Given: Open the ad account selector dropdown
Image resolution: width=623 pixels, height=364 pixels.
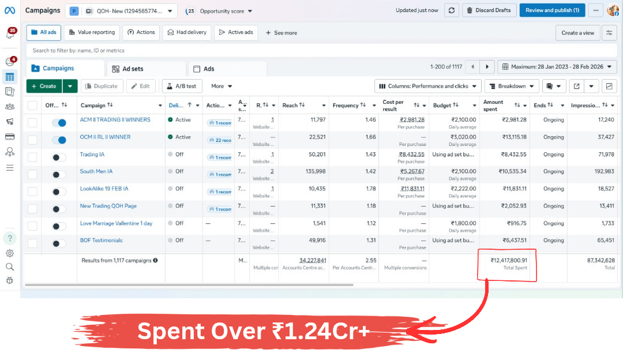Looking at the screenshot, I should [121, 11].
